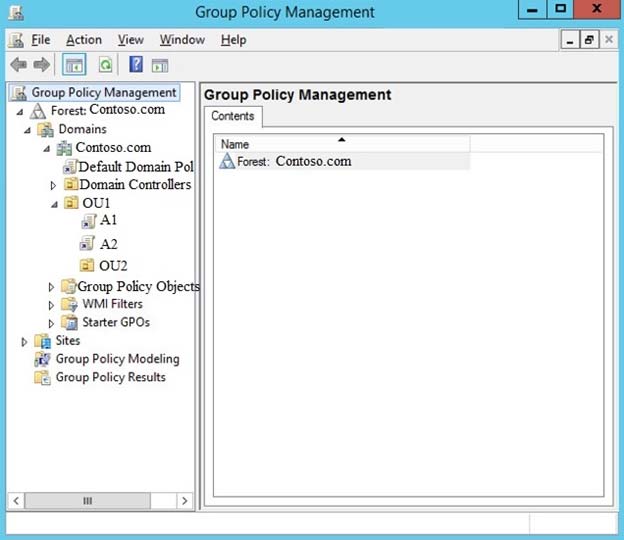Click the Forward arrow toolbar icon
Image resolution: width=624 pixels, height=540 pixels.
pyautogui.click(x=41, y=64)
